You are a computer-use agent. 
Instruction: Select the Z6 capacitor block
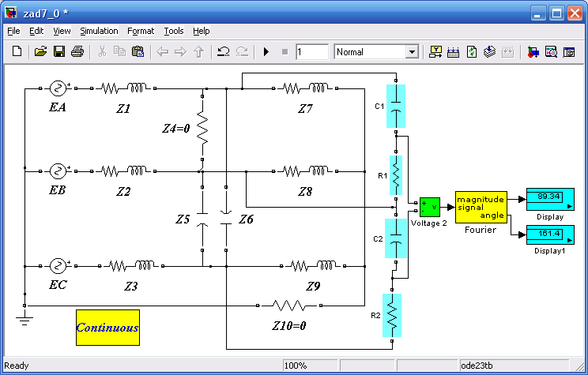point(226,219)
